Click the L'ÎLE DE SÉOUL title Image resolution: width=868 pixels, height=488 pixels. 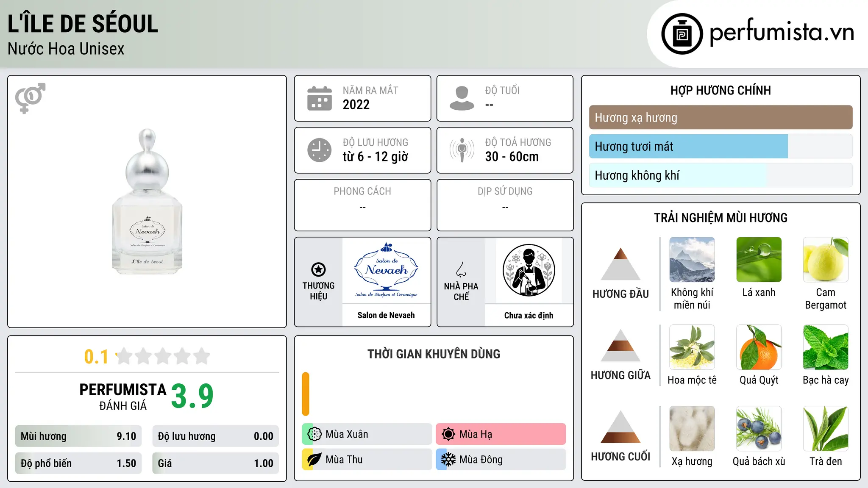point(83,24)
